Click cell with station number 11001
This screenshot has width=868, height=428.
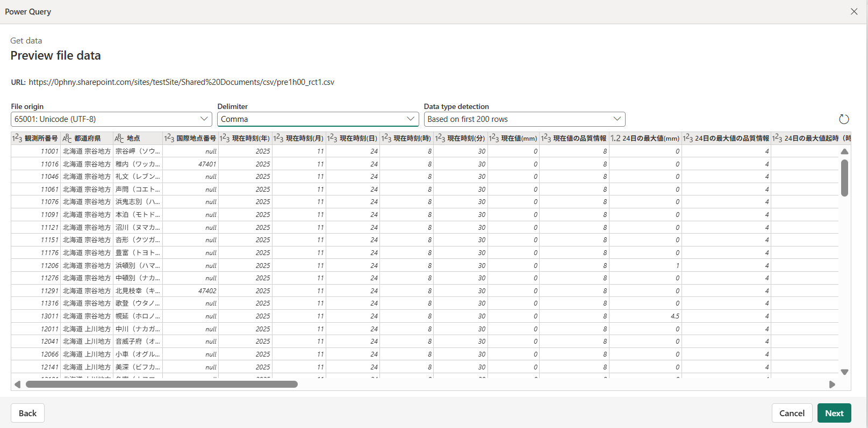pos(36,151)
